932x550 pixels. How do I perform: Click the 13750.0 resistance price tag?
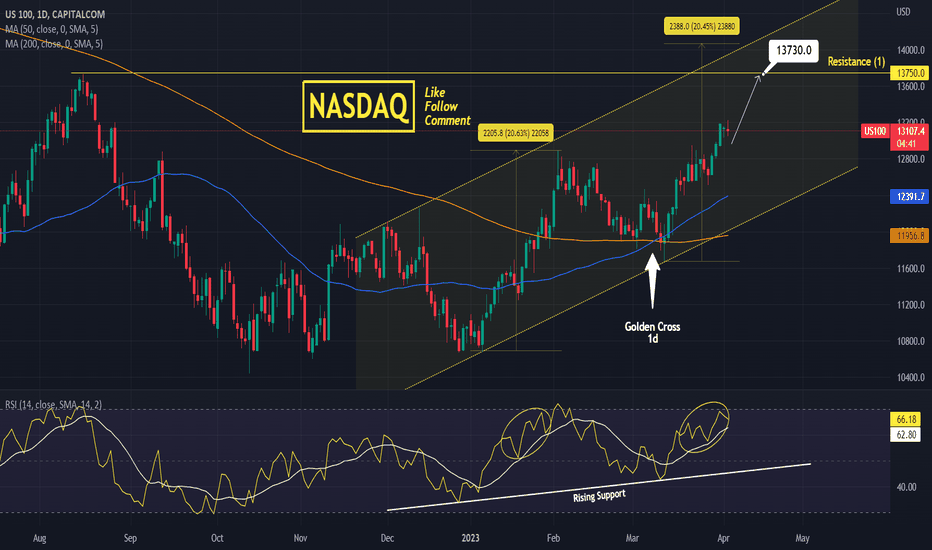(909, 73)
